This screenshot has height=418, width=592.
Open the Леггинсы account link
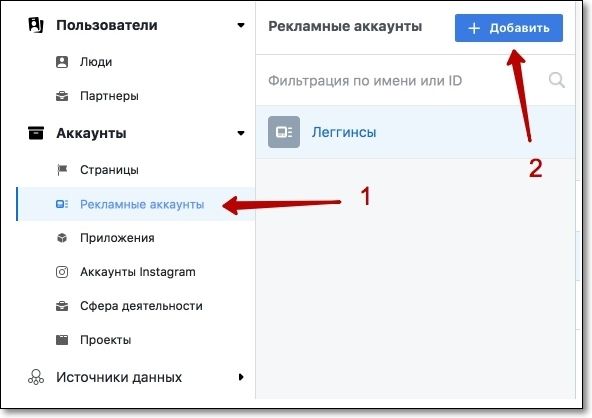pos(344,132)
